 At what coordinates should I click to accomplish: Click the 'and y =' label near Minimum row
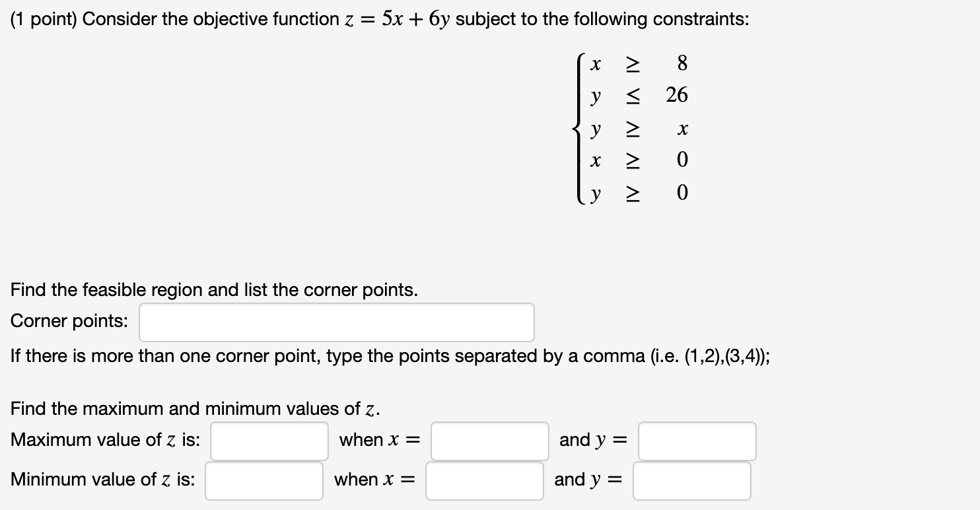[x=587, y=480]
